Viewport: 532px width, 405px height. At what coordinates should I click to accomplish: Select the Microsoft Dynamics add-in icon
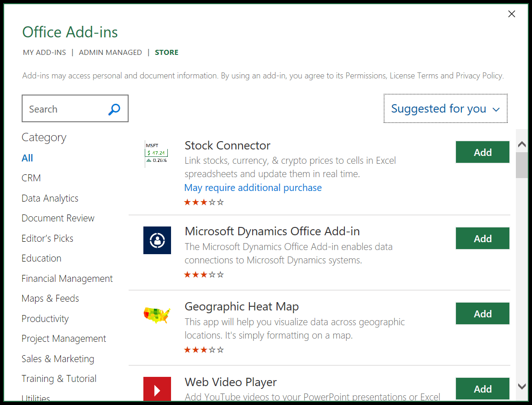point(157,240)
